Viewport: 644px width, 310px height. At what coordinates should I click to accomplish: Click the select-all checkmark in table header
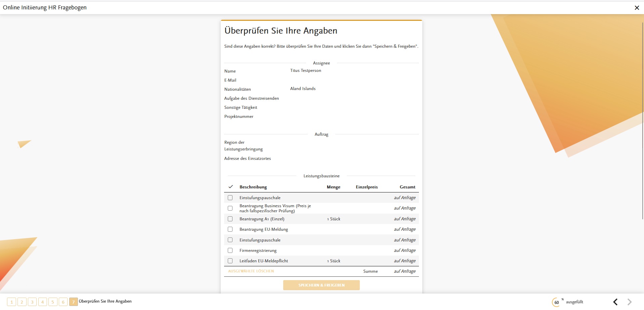[x=230, y=187]
